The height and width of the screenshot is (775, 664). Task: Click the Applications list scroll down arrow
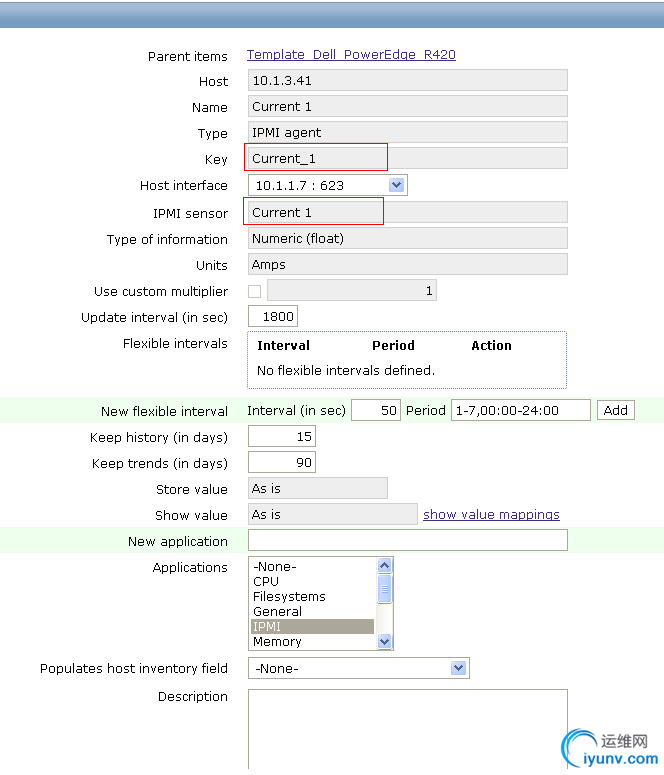click(384, 642)
